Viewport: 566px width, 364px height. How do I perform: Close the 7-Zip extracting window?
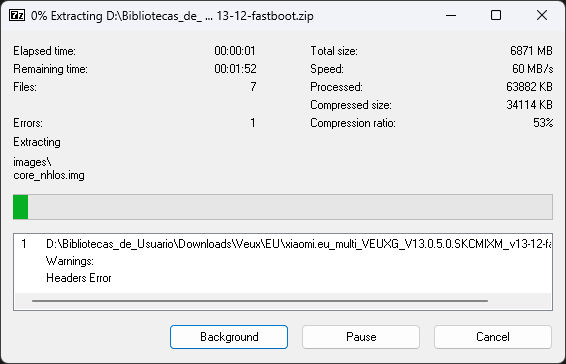(x=542, y=16)
